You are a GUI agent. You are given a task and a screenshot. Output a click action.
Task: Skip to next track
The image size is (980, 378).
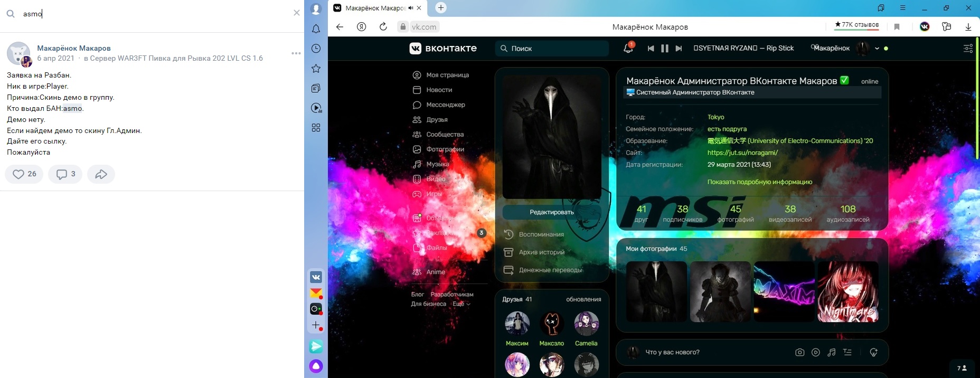point(679,48)
